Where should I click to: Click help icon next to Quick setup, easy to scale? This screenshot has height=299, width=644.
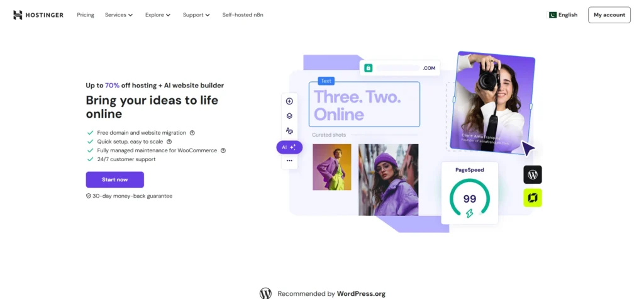(x=169, y=142)
